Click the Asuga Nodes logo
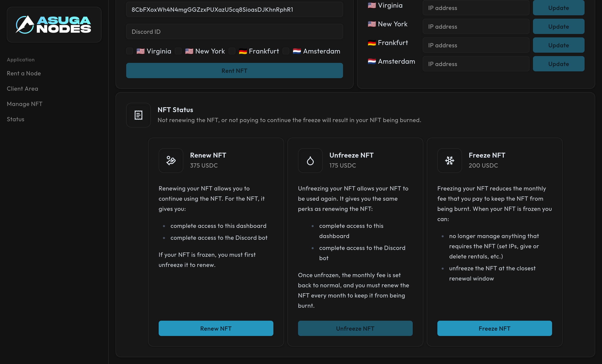Screen dimensions: 602x364 click(x=54, y=24)
